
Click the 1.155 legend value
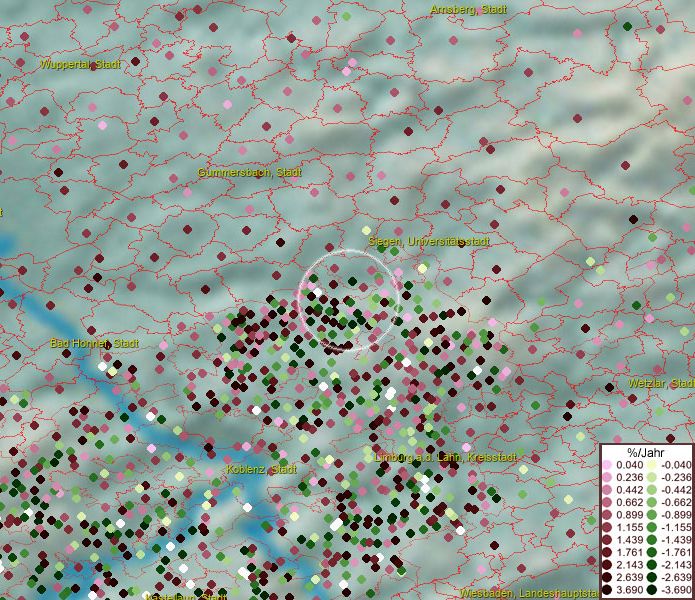pos(629,527)
